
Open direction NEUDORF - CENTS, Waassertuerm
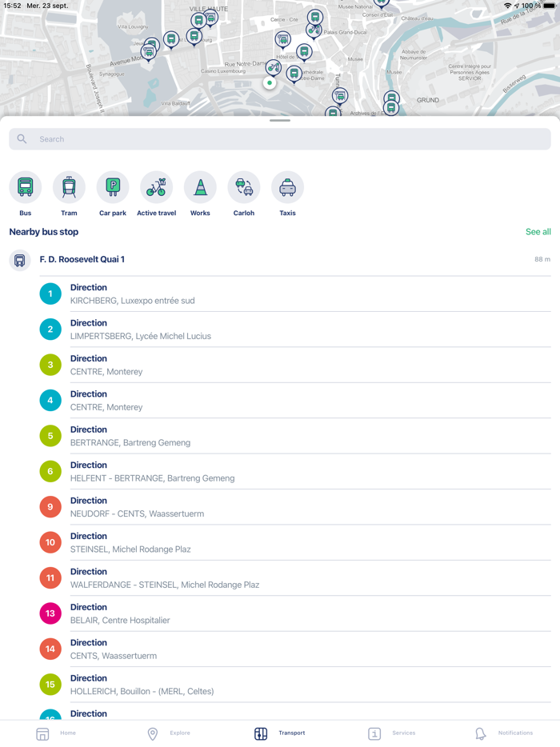click(295, 507)
